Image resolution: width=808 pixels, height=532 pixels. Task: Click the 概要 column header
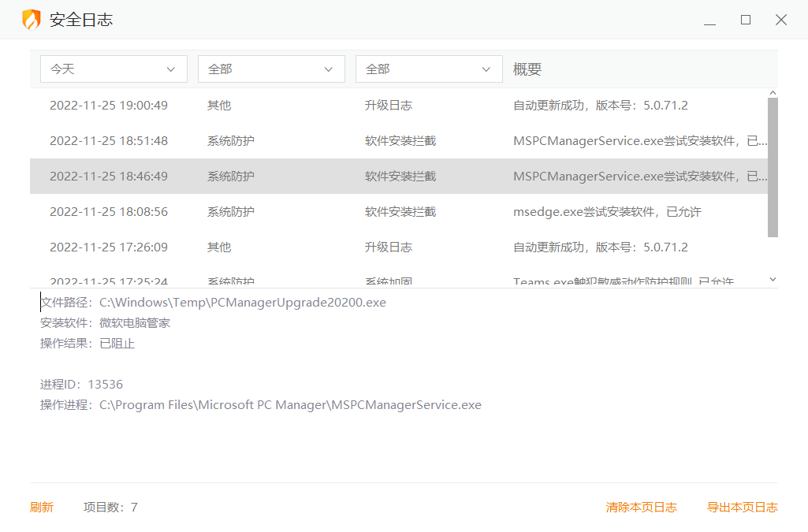click(527, 69)
